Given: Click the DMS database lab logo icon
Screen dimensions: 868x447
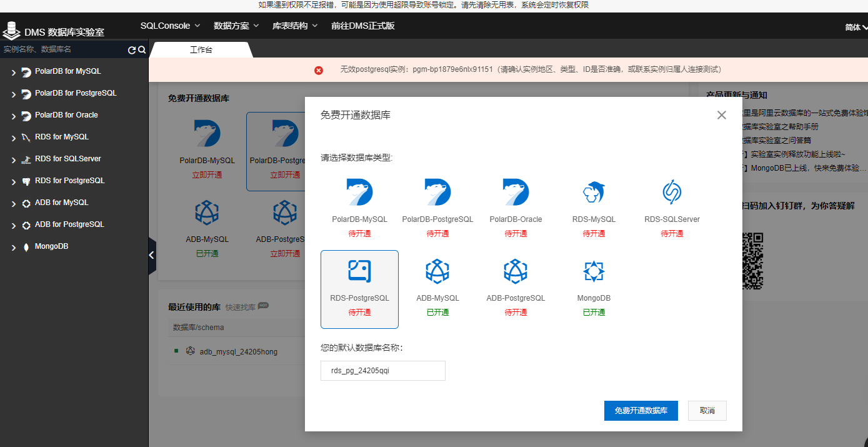Looking at the screenshot, I should [x=11, y=31].
